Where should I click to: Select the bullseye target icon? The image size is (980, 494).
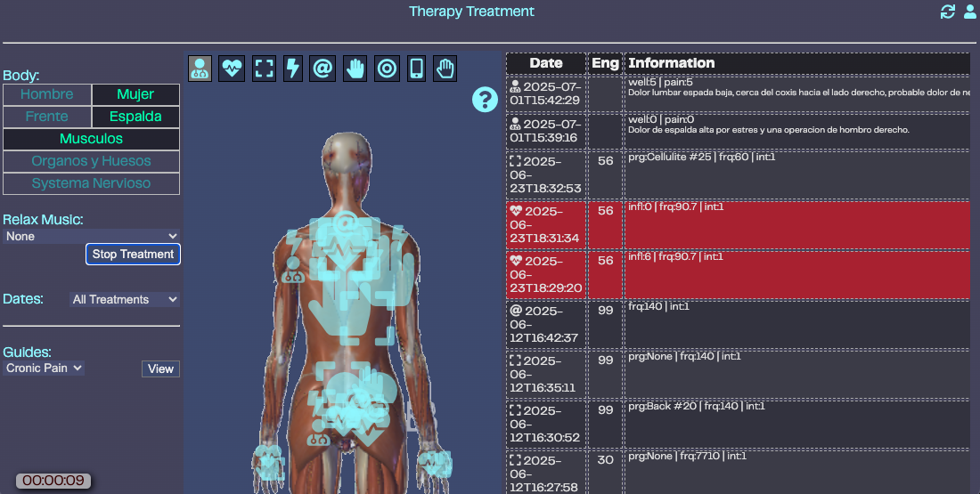(387, 69)
